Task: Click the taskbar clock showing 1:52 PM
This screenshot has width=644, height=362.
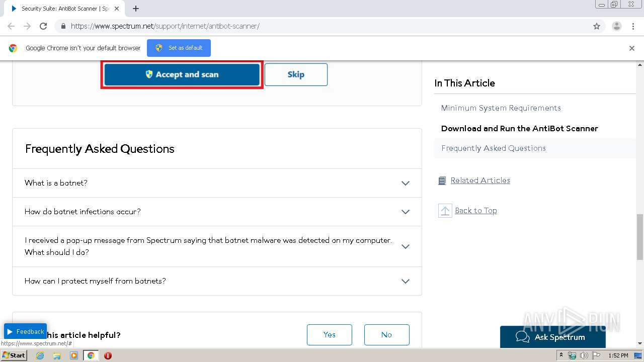Action: coord(618,355)
